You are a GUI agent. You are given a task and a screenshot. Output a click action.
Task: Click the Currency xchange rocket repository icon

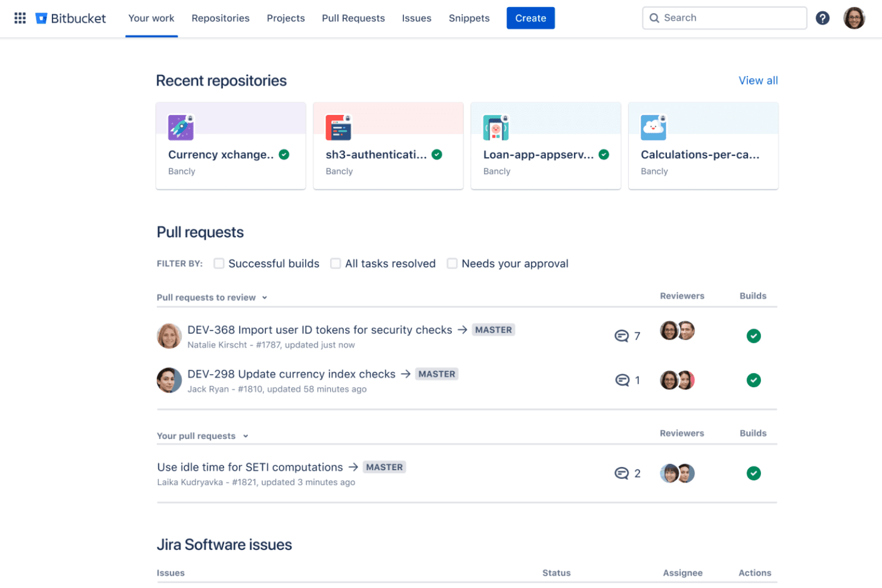click(x=181, y=127)
